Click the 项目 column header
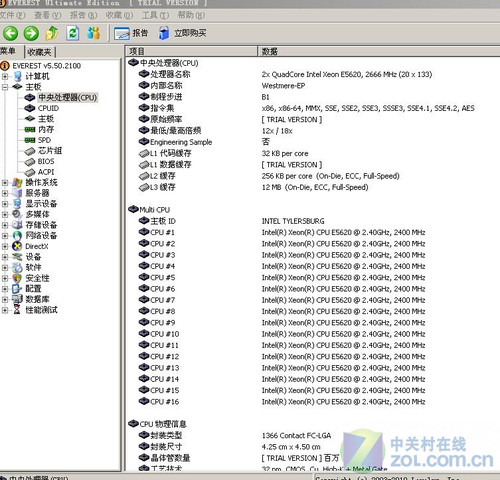Viewport: 500px width, 480px height. click(191, 51)
